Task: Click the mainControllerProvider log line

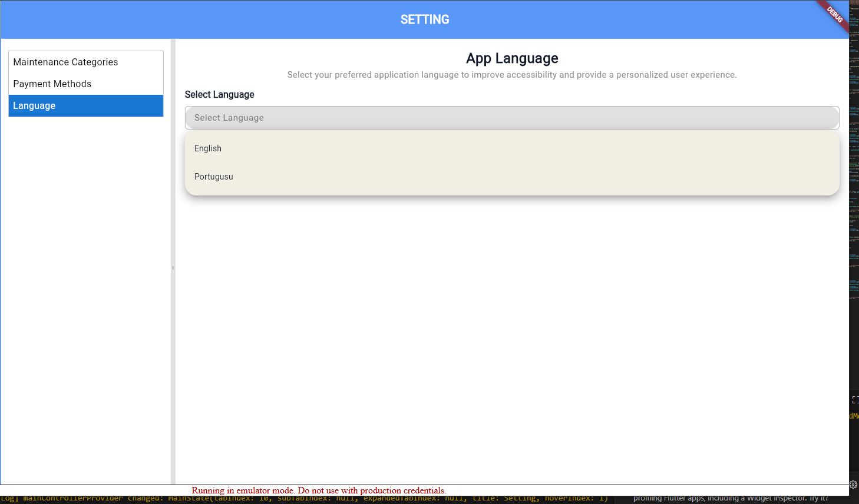Action: [x=306, y=499]
